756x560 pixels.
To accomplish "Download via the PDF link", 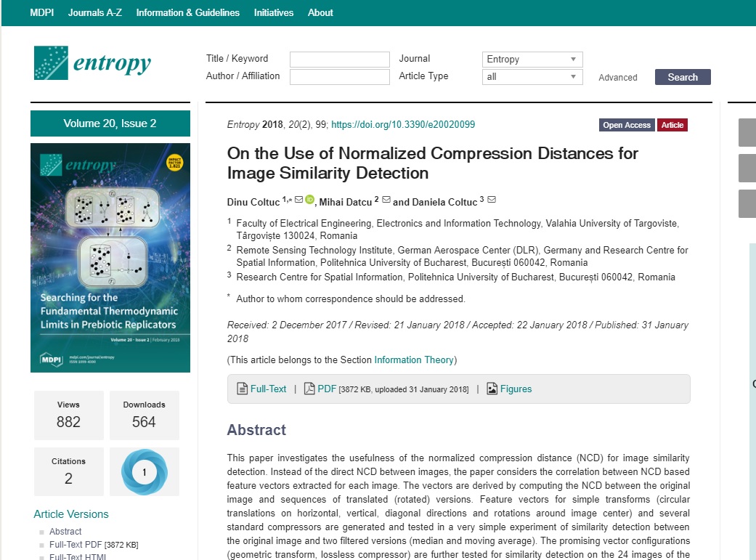I will coord(326,389).
